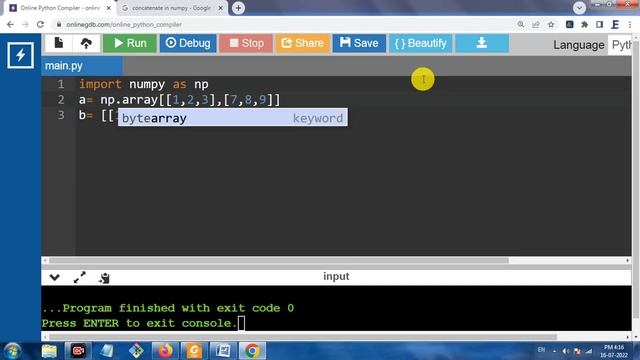This screenshot has height=360, width=640.
Task: Open the tab search dropdown chevron
Action: [x=579, y=8]
